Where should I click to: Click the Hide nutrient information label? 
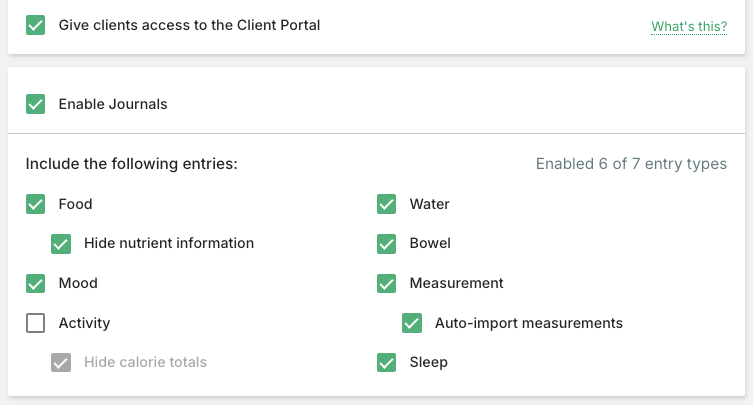tap(168, 243)
